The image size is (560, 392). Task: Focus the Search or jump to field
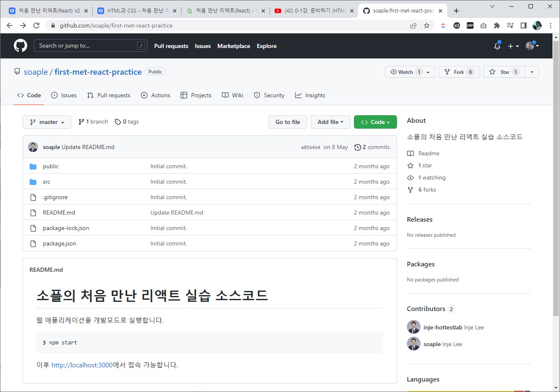90,46
